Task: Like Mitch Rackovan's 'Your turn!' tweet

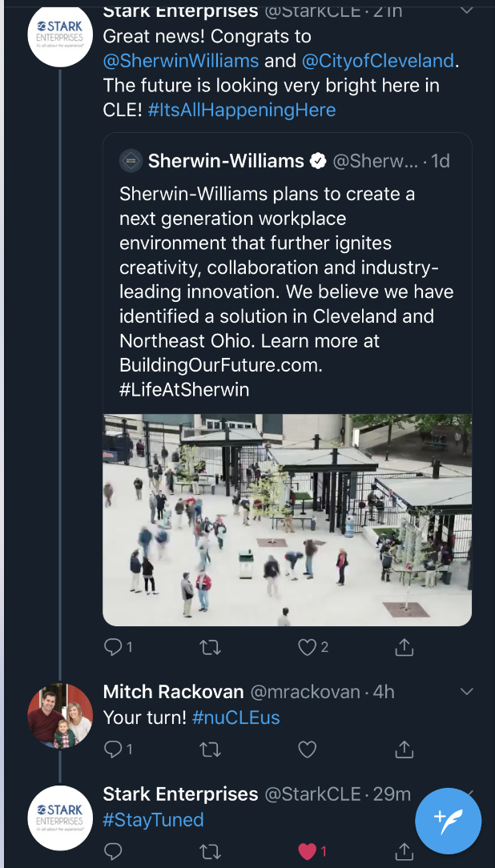Action: click(x=308, y=749)
